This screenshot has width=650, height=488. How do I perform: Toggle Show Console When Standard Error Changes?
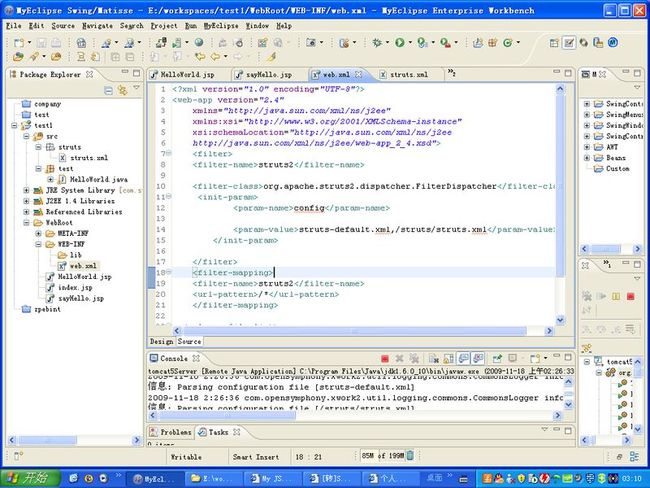coord(478,359)
